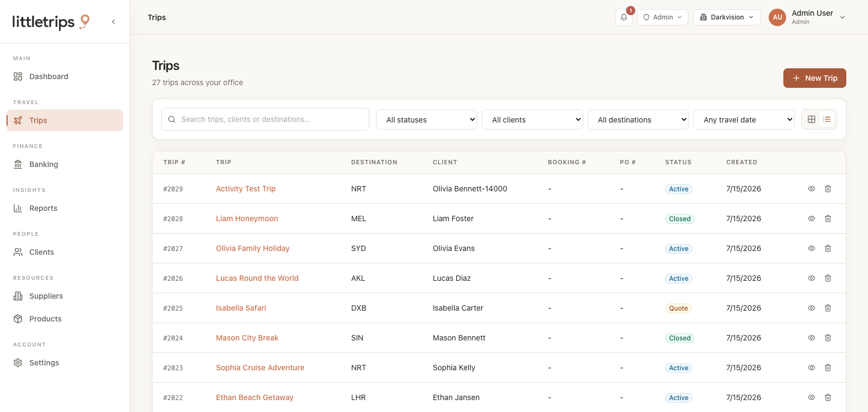The width and height of the screenshot is (868, 412).
Task: View Olivia Family Holiday with eye icon
Action: pyautogui.click(x=812, y=248)
